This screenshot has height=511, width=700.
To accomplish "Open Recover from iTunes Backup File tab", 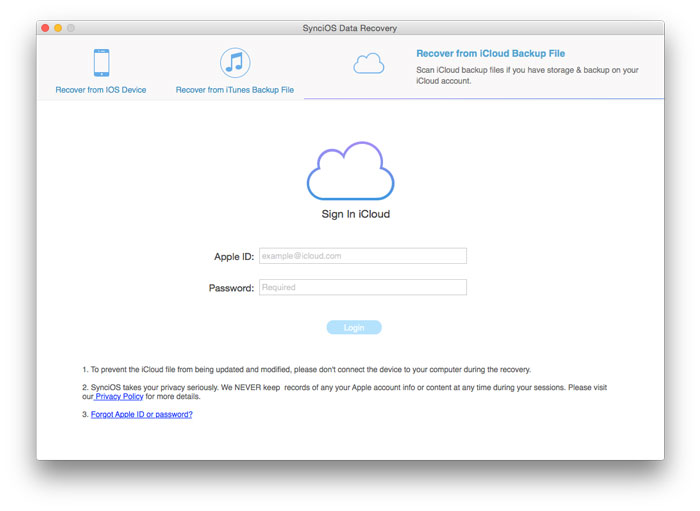I will (235, 90).
